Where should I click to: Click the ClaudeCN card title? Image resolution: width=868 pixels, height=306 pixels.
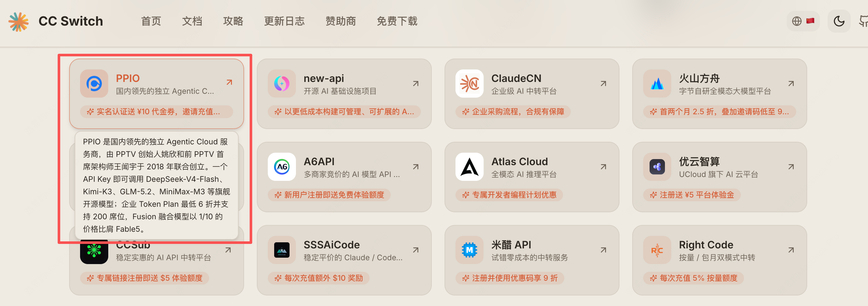(x=516, y=78)
